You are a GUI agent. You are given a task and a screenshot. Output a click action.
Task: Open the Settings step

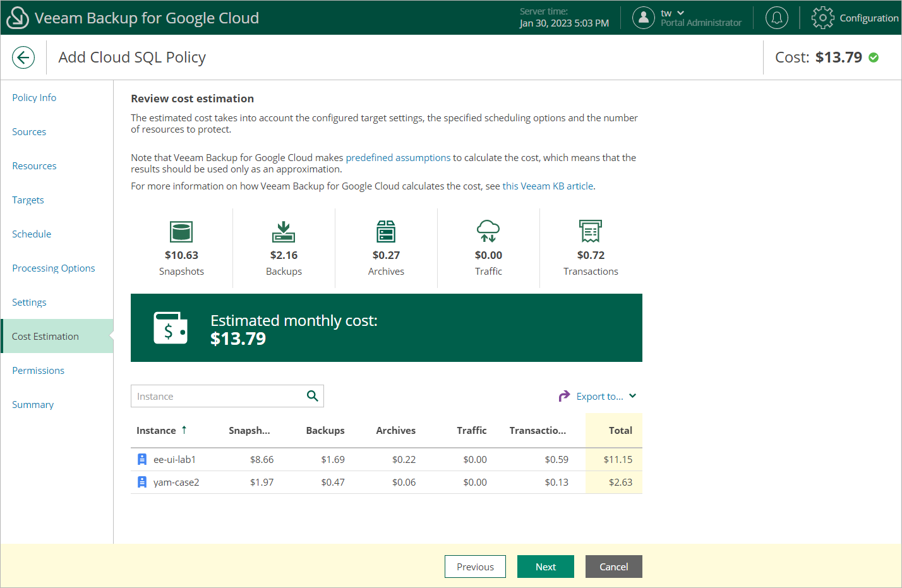pos(29,302)
